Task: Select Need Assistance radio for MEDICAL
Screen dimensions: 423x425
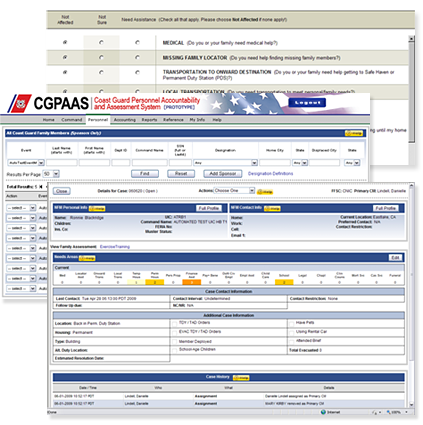Action: 137,42
